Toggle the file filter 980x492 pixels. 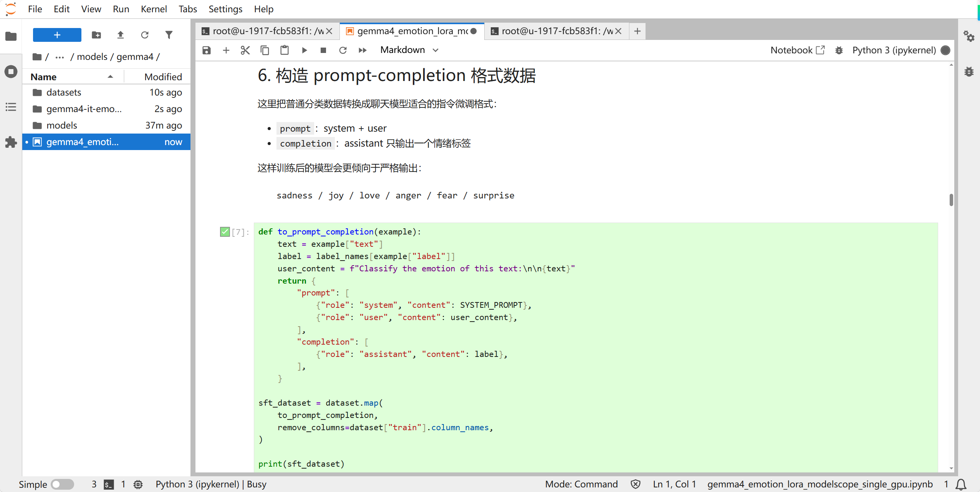pos(169,35)
